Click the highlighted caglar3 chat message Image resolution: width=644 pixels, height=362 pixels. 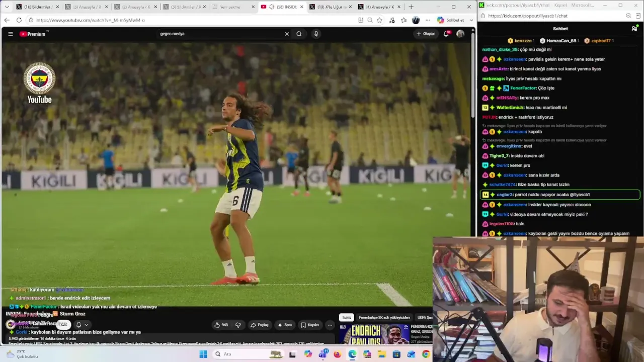[x=560, y=195]
